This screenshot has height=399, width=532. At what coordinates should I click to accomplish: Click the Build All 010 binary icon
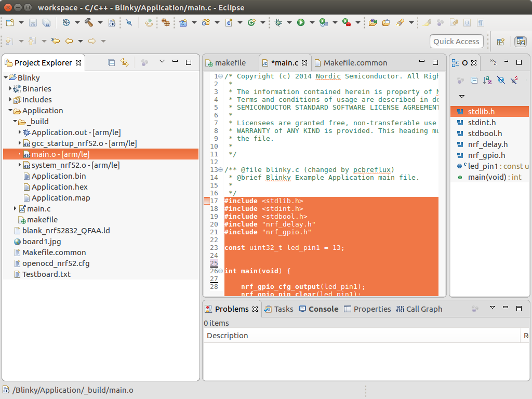pos(112,23)
